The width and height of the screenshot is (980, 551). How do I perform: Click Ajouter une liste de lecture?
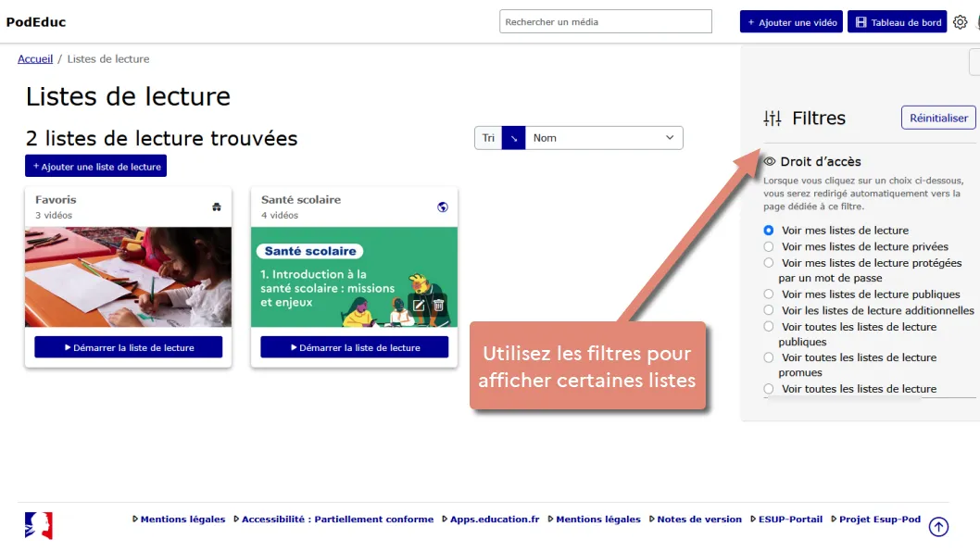[x=95, y=166]
